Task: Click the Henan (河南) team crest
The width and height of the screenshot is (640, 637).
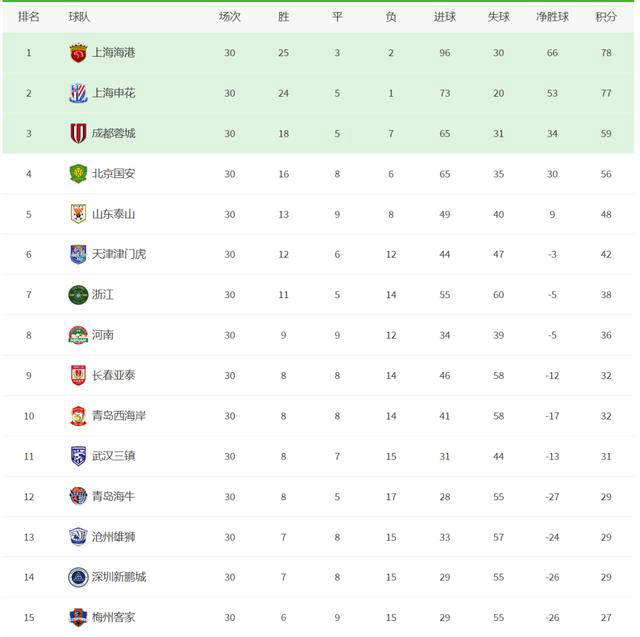Action: pyautogui.click(x=78, y=335)
